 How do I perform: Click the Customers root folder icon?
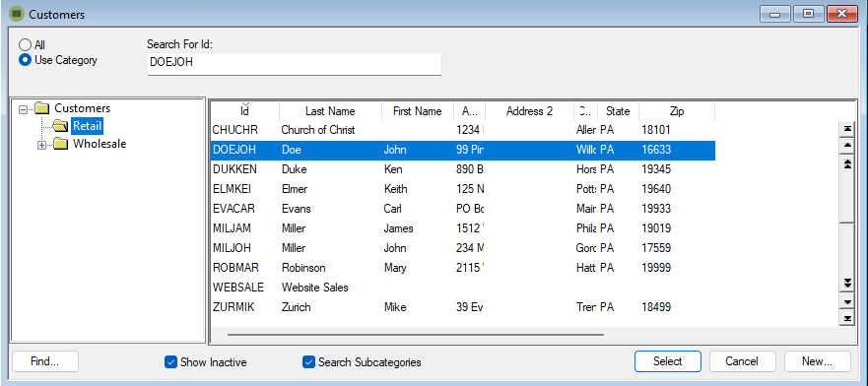[42, 108]
